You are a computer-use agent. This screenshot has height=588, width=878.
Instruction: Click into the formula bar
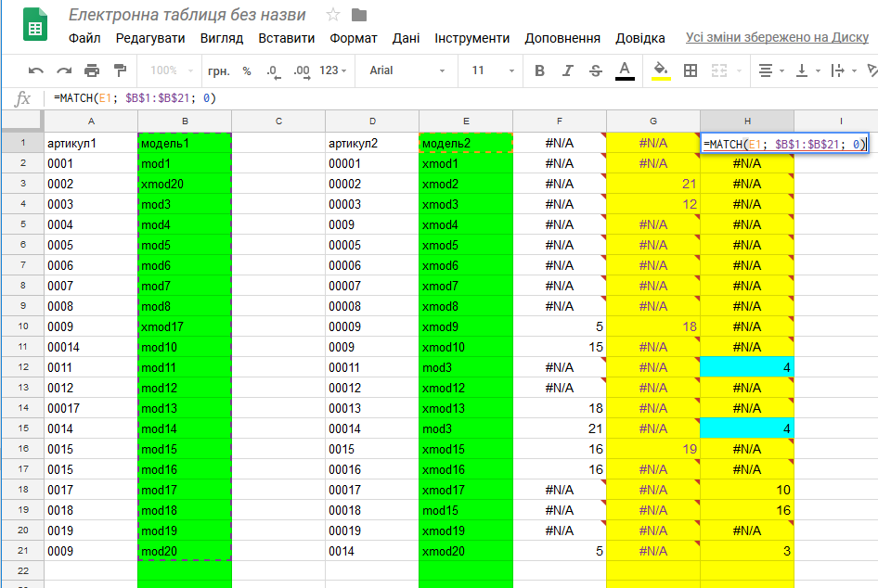[x=459, y=98]
